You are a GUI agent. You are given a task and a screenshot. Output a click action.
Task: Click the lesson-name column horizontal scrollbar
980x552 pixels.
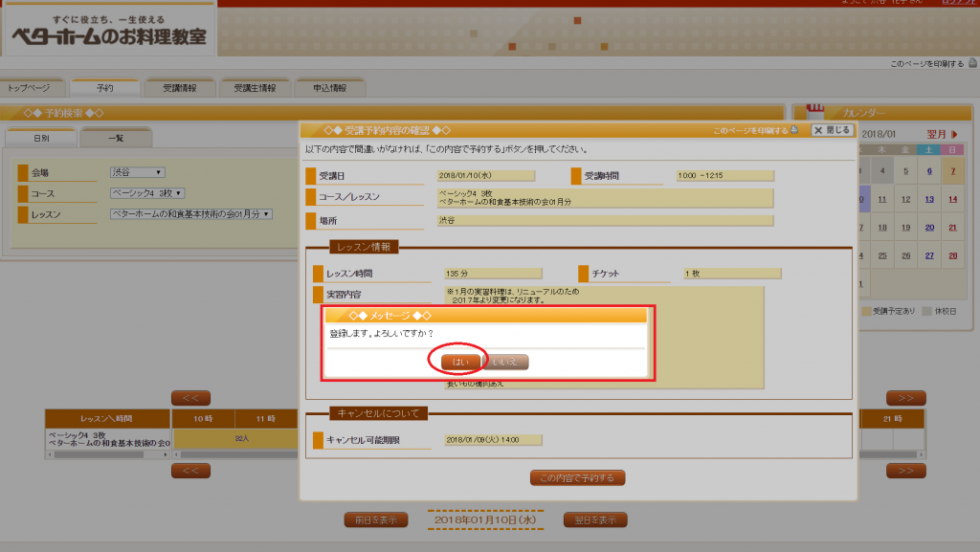tap(108, 454)
